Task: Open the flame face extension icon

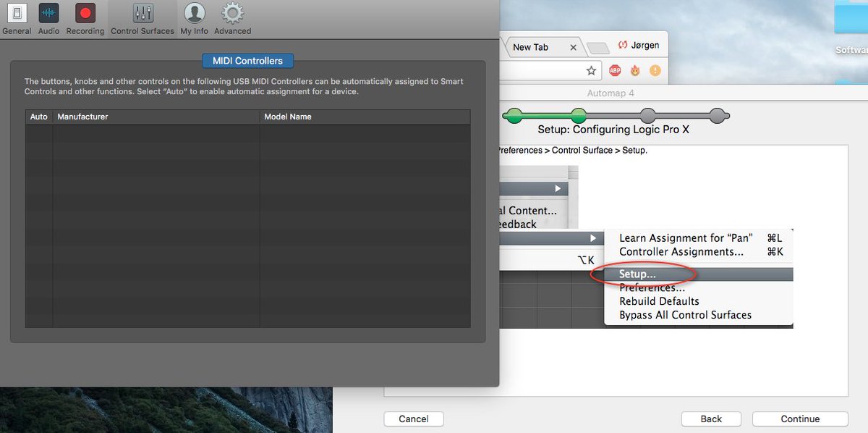Action: pyautogui.click(x=635, y=70)
